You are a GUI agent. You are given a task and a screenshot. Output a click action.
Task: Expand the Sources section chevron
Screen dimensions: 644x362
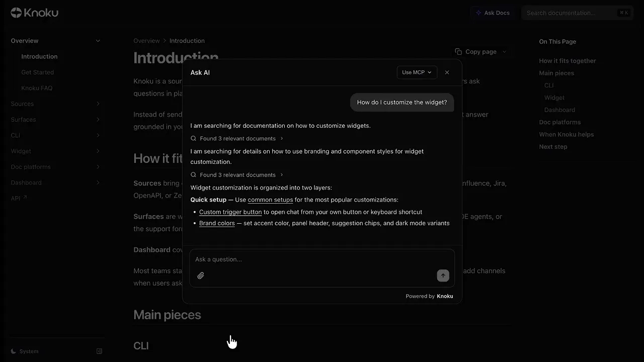98,104
